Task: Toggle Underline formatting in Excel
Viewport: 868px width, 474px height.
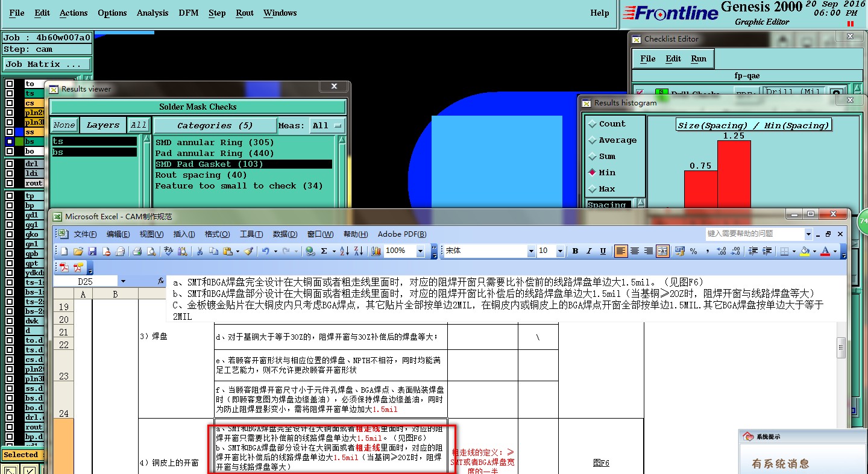Action: [x=603, y=251]
